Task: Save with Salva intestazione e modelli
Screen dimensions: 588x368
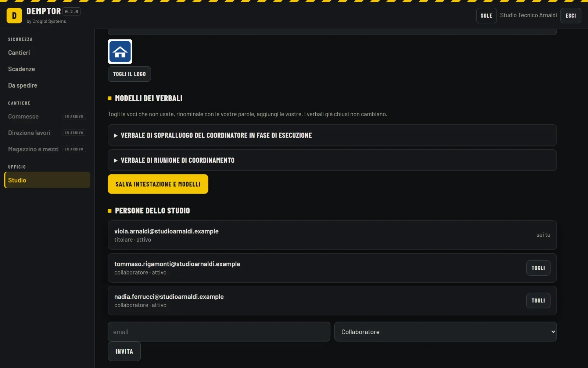Action: [158, 184]
